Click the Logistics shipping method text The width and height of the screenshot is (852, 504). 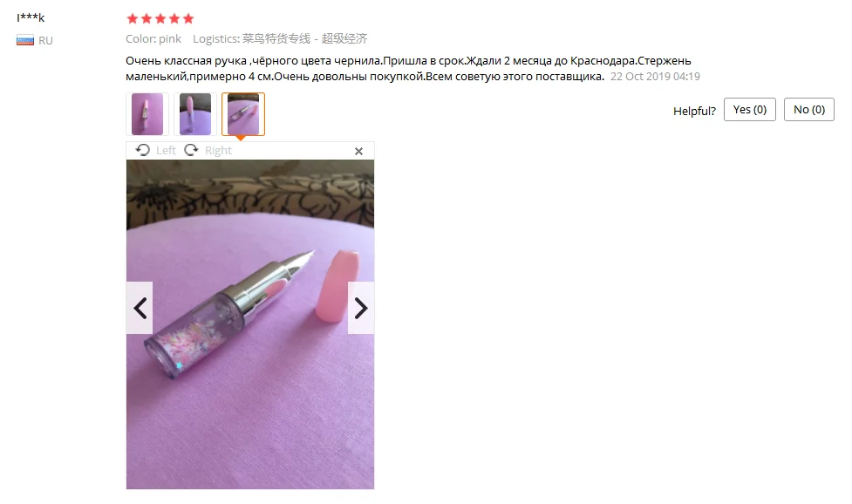pos(280,38)
